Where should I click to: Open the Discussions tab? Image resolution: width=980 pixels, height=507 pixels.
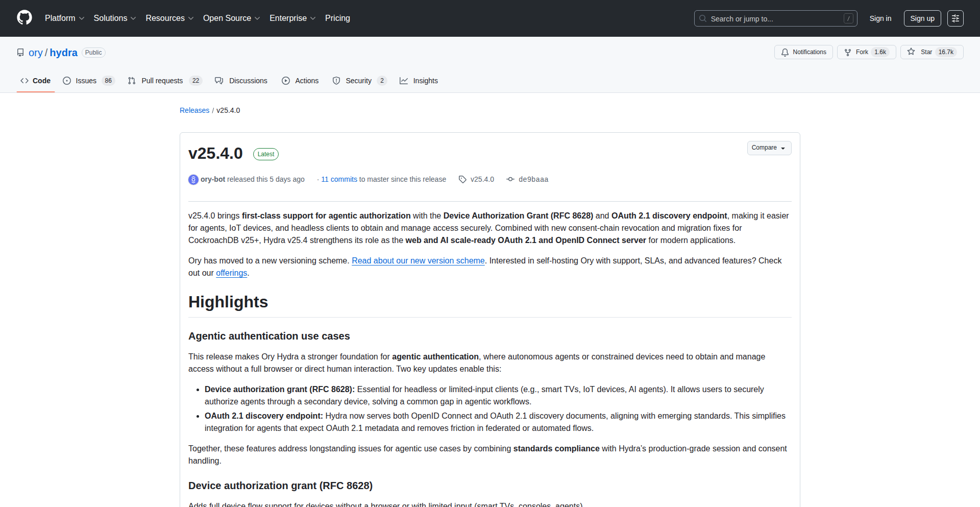(248, 81)
